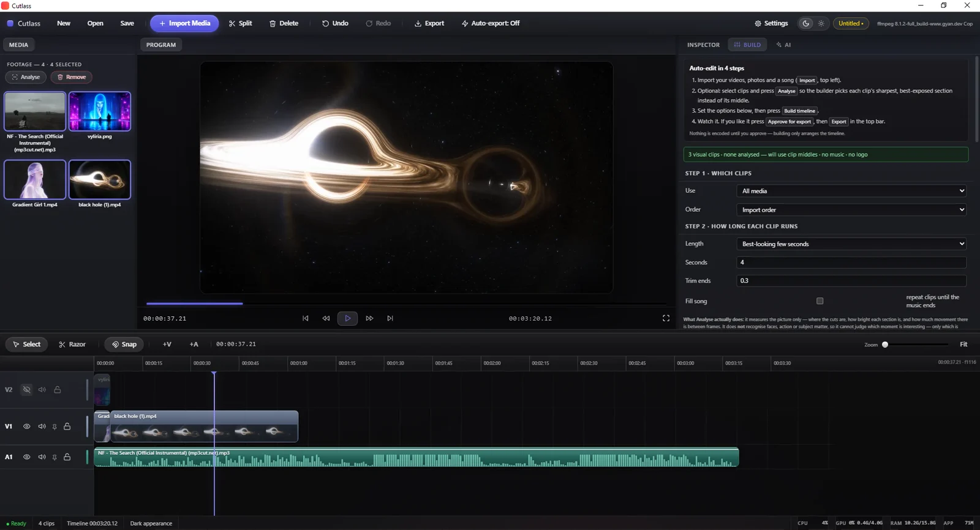Switch to the AI tab
980x530 pixels.
(x=783, y=45)
